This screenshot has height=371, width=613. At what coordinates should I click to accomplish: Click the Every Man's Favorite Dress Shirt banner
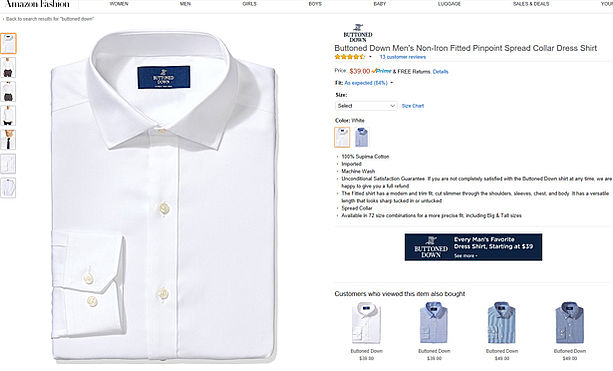[473, 247]
